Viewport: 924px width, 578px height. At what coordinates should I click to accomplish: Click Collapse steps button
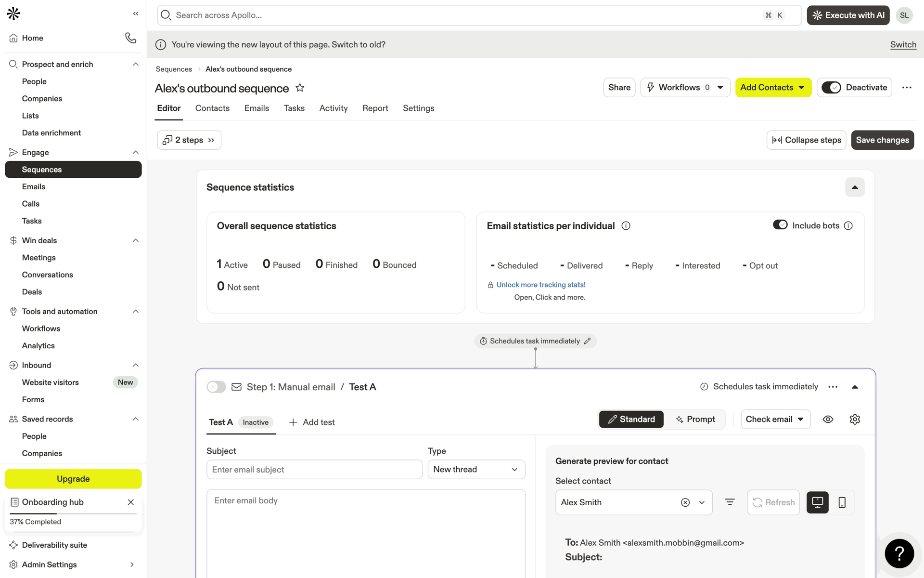pos(807,140)
